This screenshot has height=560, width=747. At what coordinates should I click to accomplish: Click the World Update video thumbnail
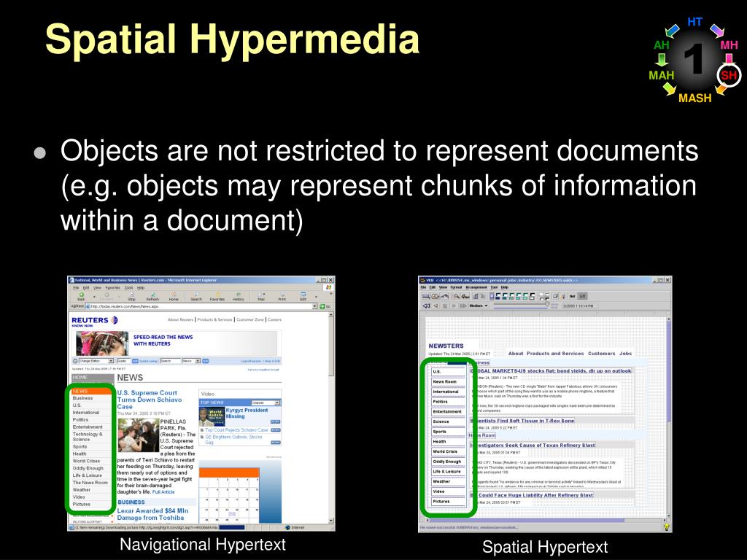(212, 416)
